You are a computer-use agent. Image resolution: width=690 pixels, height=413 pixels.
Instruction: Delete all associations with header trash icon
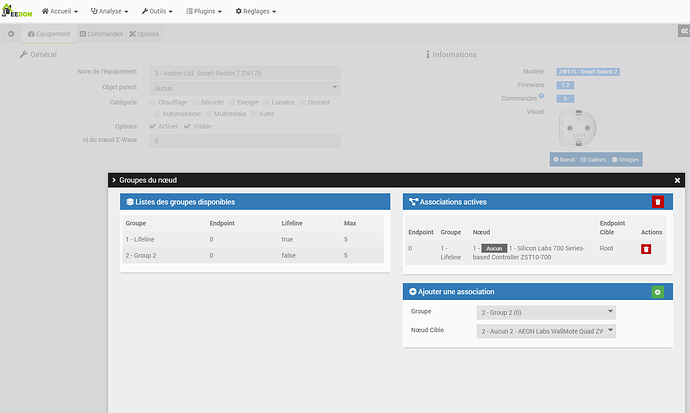(657, 201)
